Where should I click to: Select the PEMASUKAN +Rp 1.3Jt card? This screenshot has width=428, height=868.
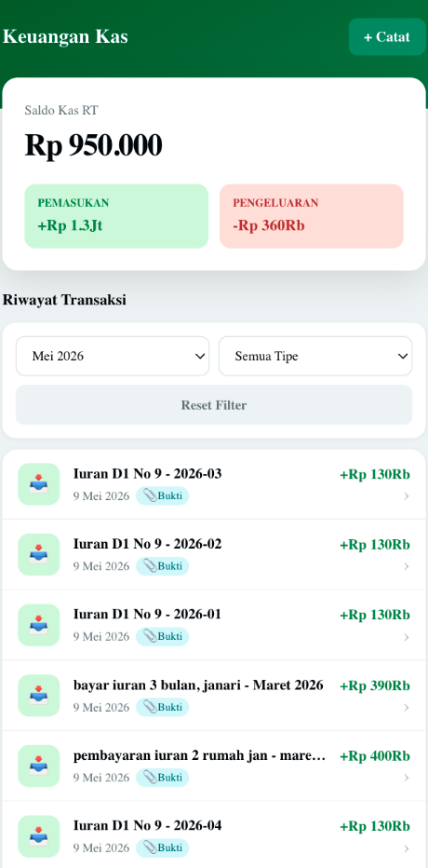click(x=116, y=216)
